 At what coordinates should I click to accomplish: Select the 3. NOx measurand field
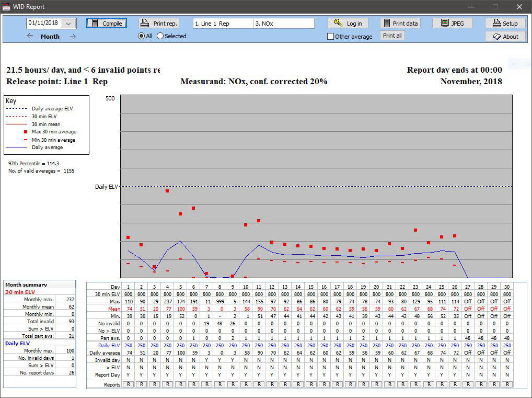[x=284, y=24]
